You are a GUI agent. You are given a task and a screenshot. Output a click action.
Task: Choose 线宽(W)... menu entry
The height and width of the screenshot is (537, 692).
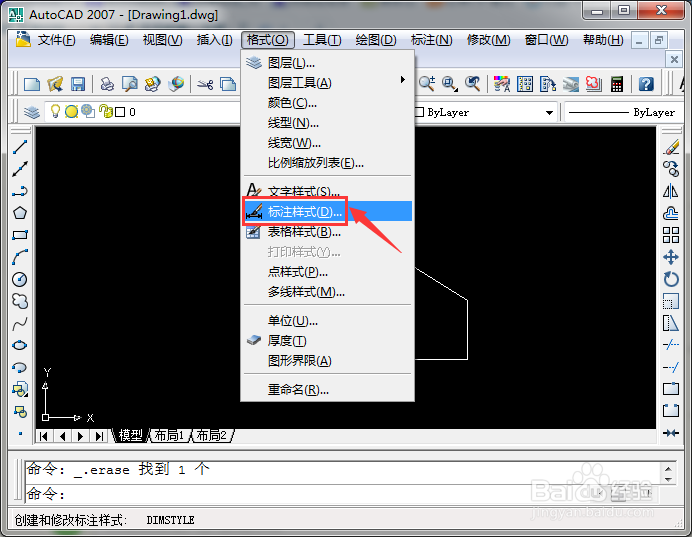tap(327, 143)
